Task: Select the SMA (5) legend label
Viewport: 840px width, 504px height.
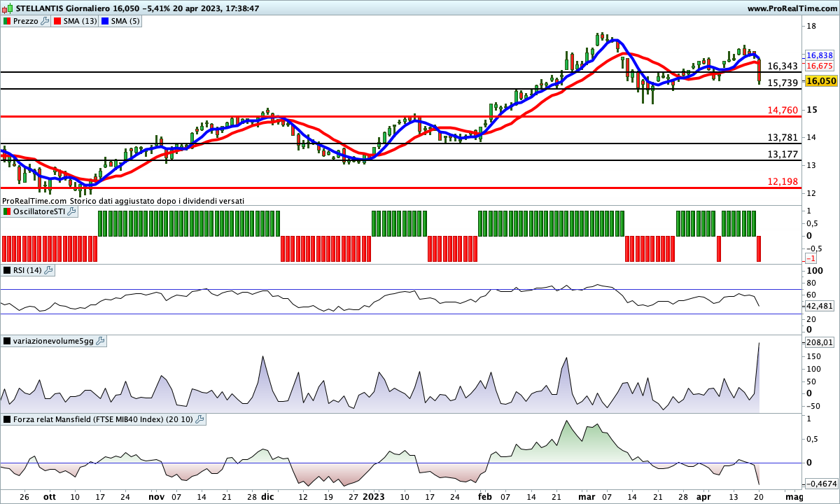Action: [126, 21]
